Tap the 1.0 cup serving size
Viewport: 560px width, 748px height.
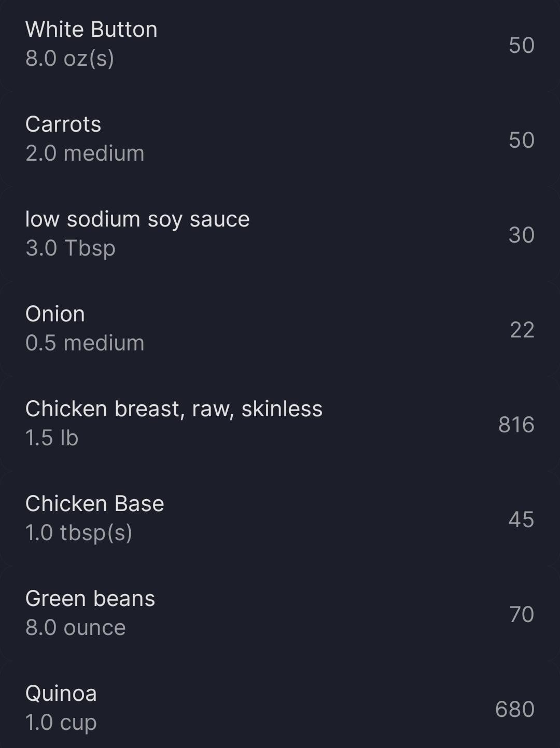[x=61, y=723]
